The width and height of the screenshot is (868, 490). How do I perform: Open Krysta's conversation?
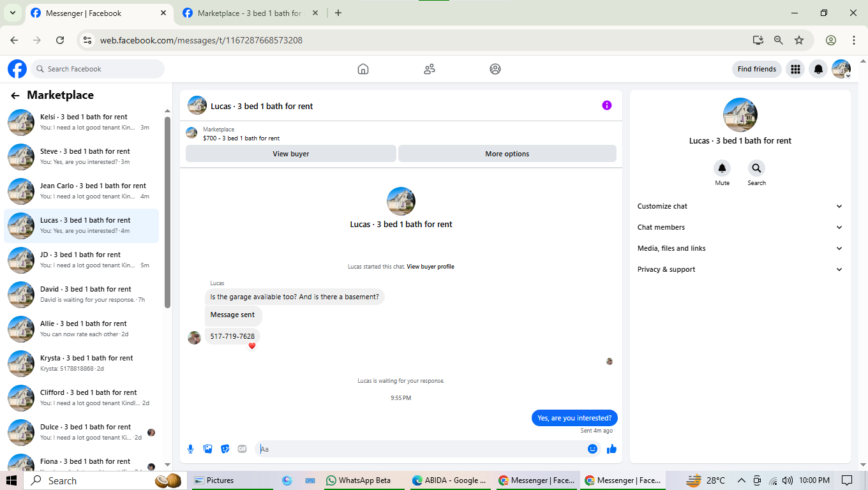click(x=82, y=363)
